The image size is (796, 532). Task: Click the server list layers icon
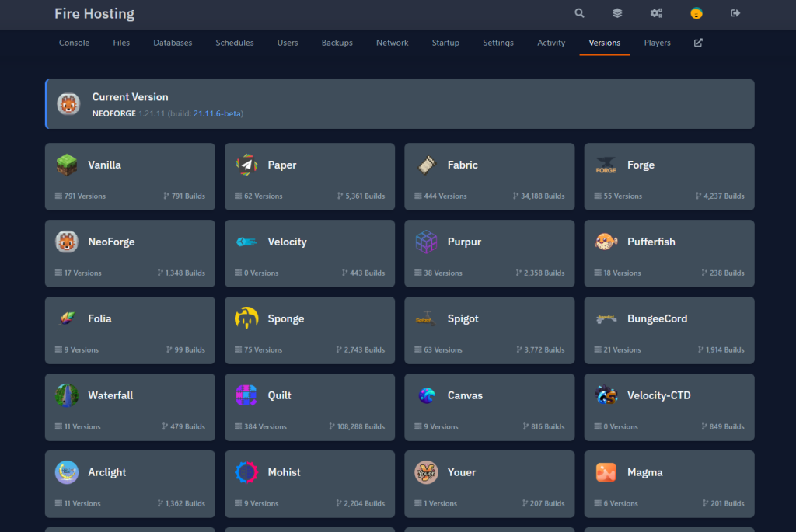click(616, 13)
